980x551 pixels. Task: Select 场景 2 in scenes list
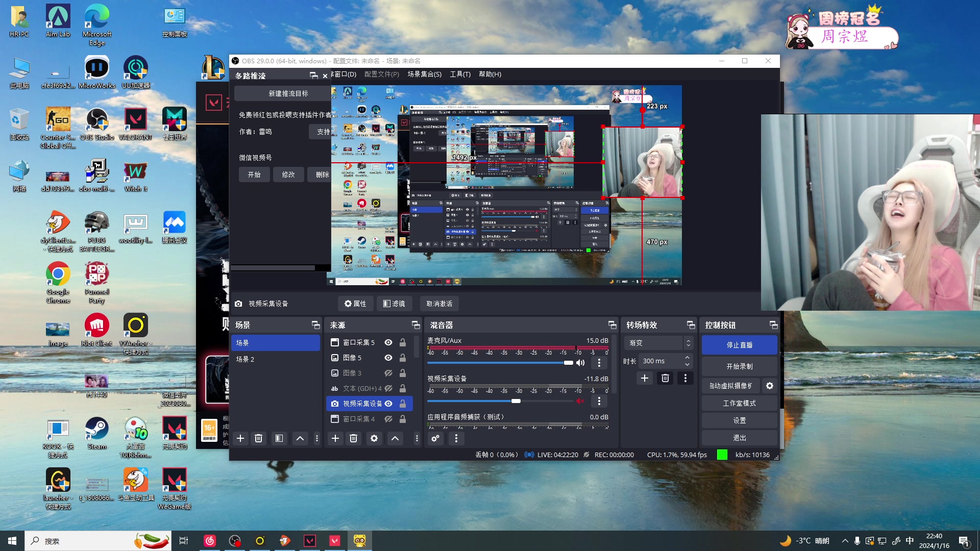276,359
